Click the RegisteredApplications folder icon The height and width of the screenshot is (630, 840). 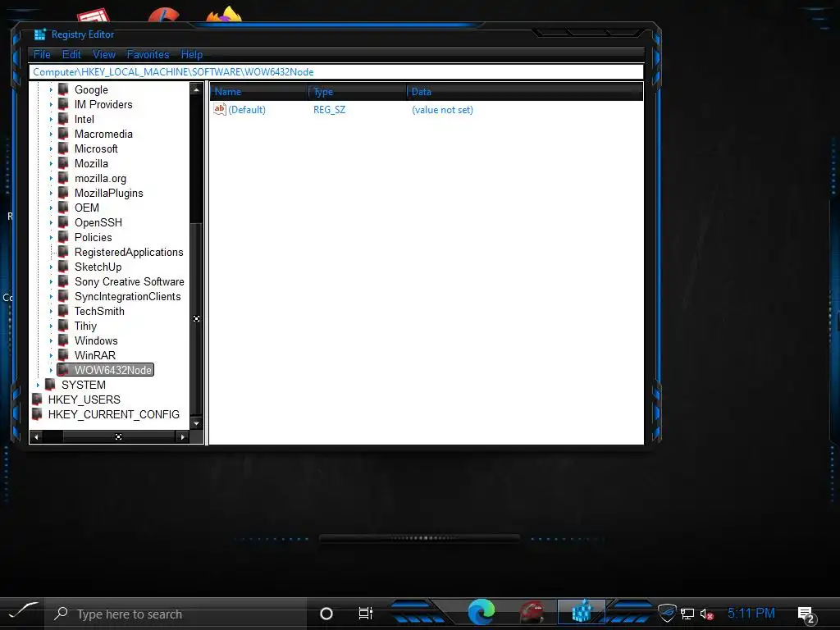(x=63, y=251)
